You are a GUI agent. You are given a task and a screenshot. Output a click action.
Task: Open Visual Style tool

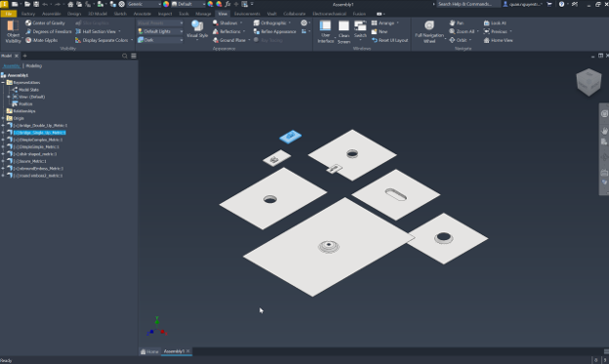point(197,30)
